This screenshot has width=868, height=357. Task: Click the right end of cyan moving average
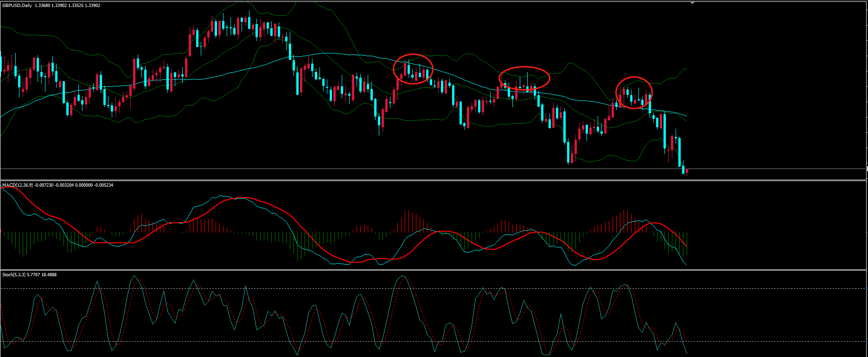click(x=685, y=116)
